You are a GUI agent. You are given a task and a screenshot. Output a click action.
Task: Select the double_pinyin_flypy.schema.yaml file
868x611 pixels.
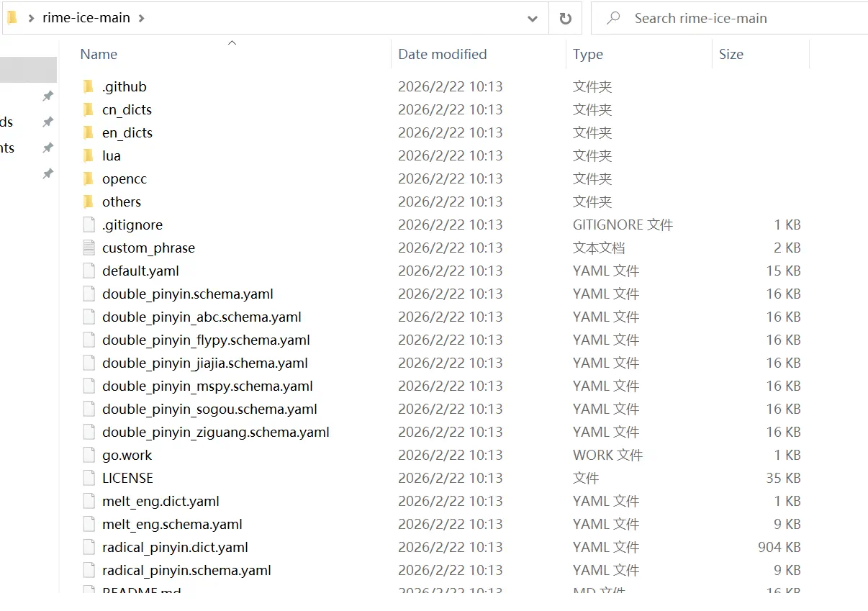(206, 340)
